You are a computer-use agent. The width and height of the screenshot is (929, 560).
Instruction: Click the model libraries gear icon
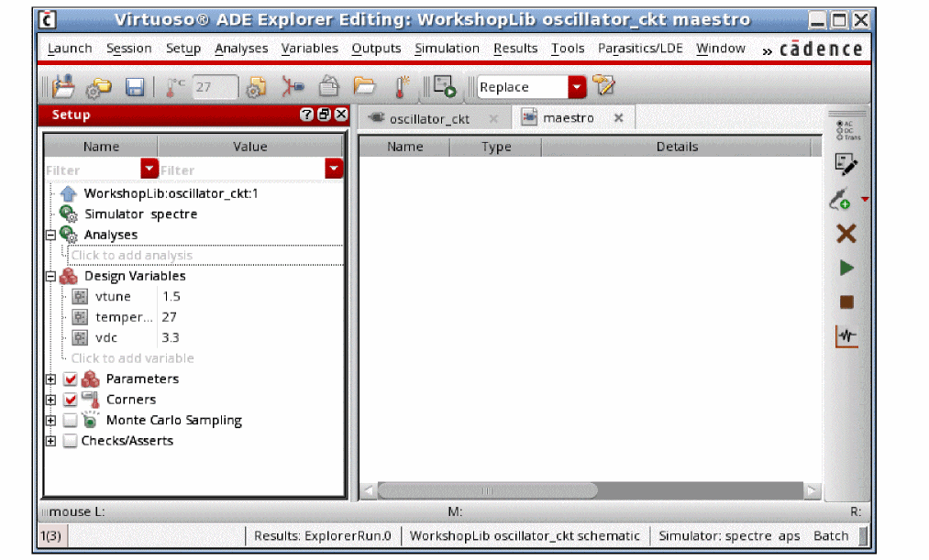click(x=256, y=87)
